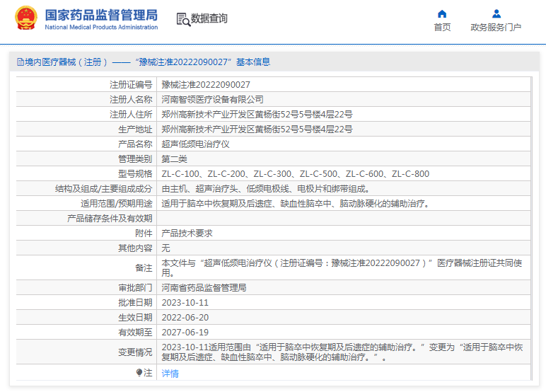This screenshot has height=392, width=546.
Task: Click the 结构及组成/主要组成成分 label
Action: coord(104,189)
